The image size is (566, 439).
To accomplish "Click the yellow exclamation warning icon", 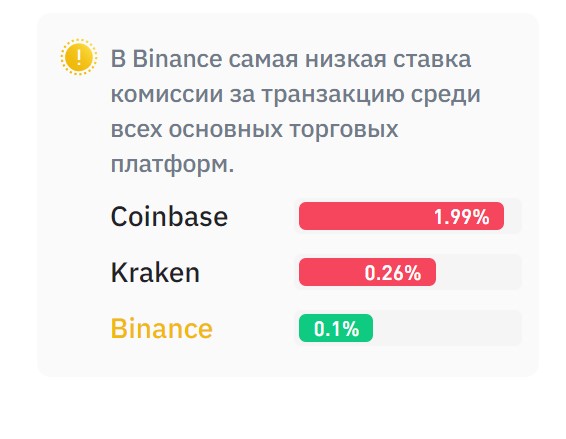I will click(x=79, y=57).
